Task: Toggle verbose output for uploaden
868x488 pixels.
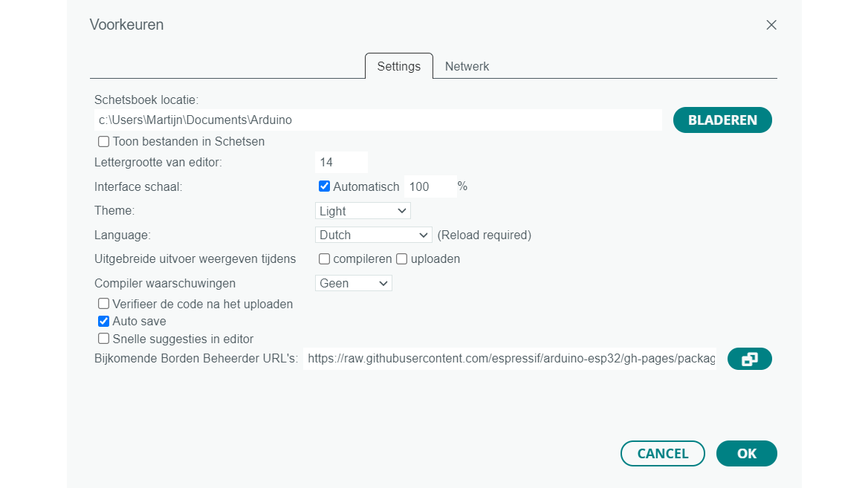Action: point(402,259)
